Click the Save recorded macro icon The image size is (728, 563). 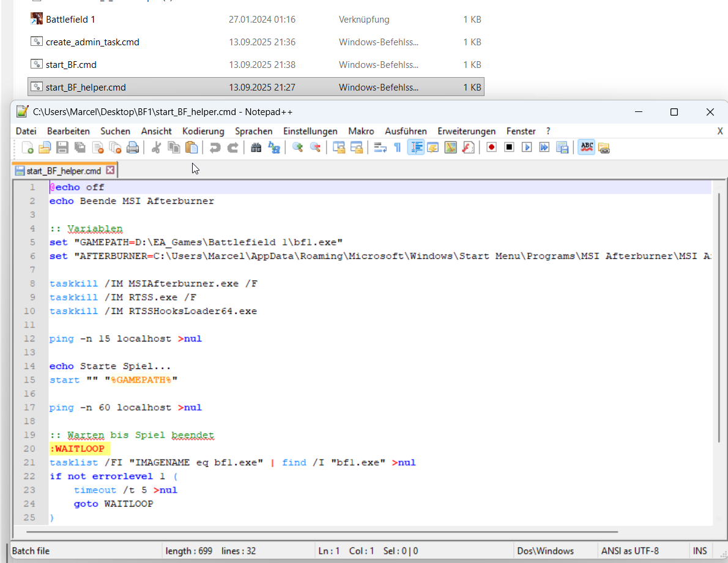562,147
